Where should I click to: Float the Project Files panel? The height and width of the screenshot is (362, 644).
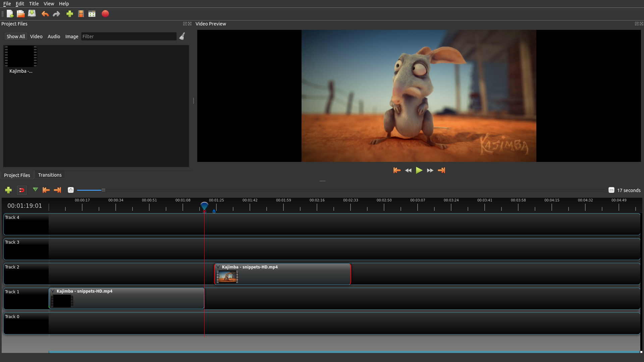[185, 24]
